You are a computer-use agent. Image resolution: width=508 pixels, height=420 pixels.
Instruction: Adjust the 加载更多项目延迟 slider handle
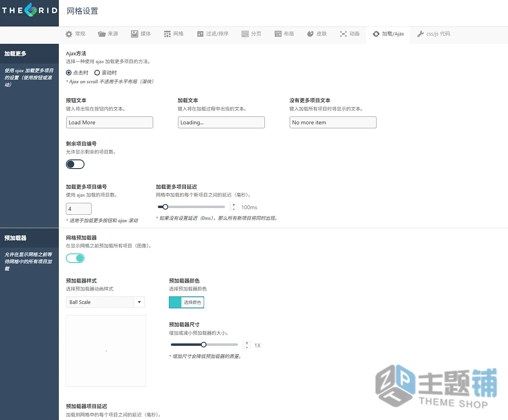click(x=165, y=207)
